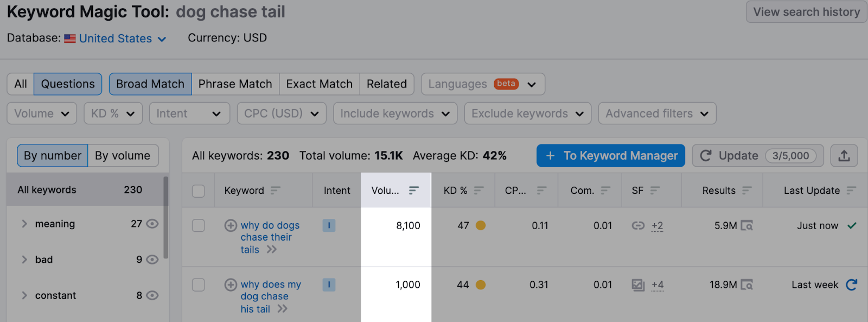The width and height of the screenshot is (868, 322).
Task: Expand the 'bad' keyword group
Action: click(24, 260)
